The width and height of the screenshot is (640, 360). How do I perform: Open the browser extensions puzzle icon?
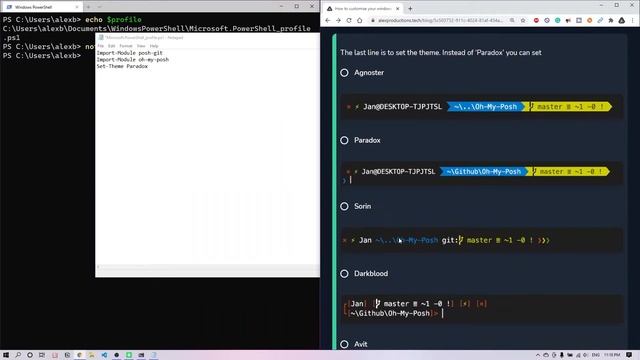[611, 20]
